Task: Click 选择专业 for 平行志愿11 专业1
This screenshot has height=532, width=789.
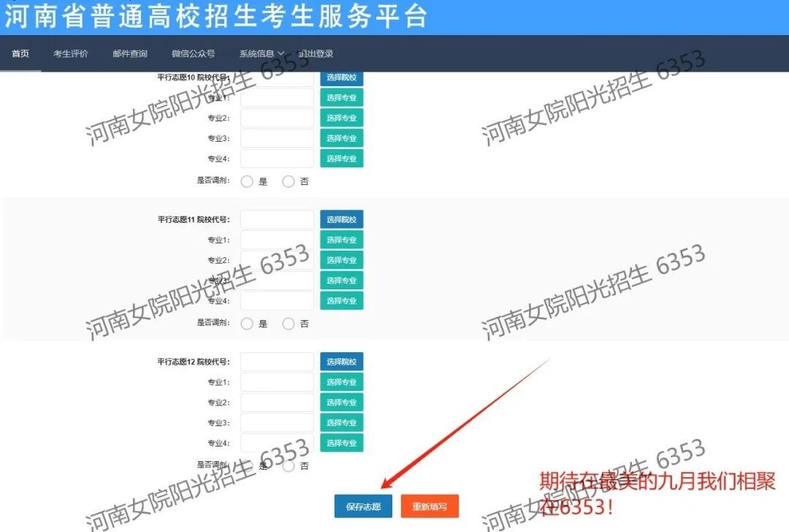Action: (x=341, y=240)
